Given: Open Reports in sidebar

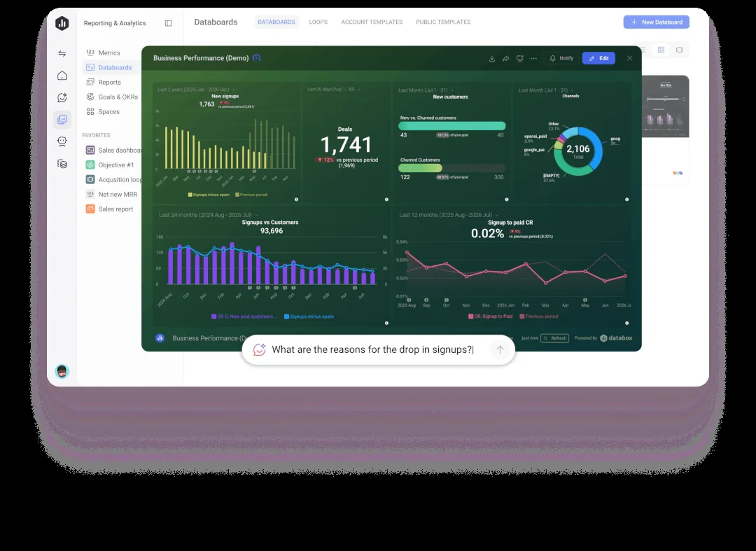Looking at the screenshot, I should pyautogui.click(x=109, y=83).
